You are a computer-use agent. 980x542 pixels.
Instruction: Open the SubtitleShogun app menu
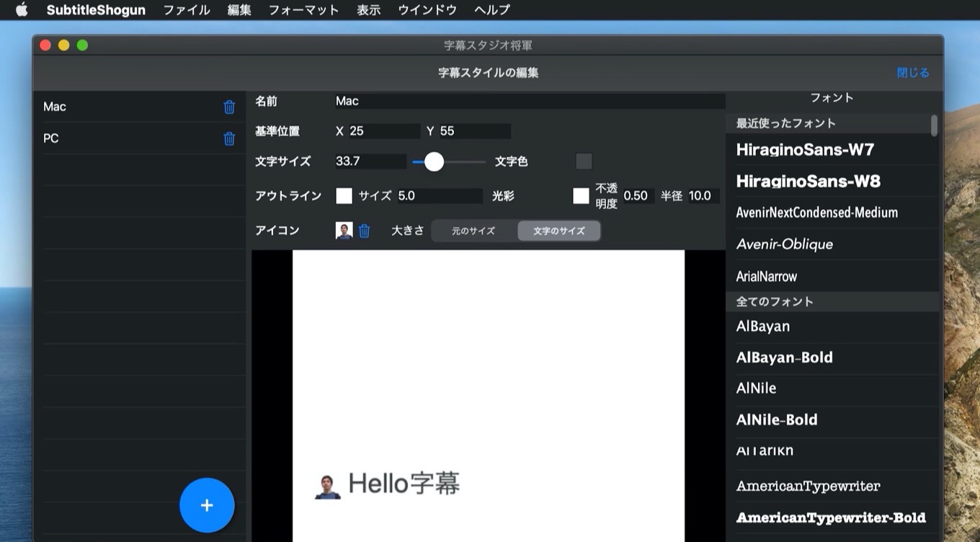pyautogui.click(x=96, y=10)
